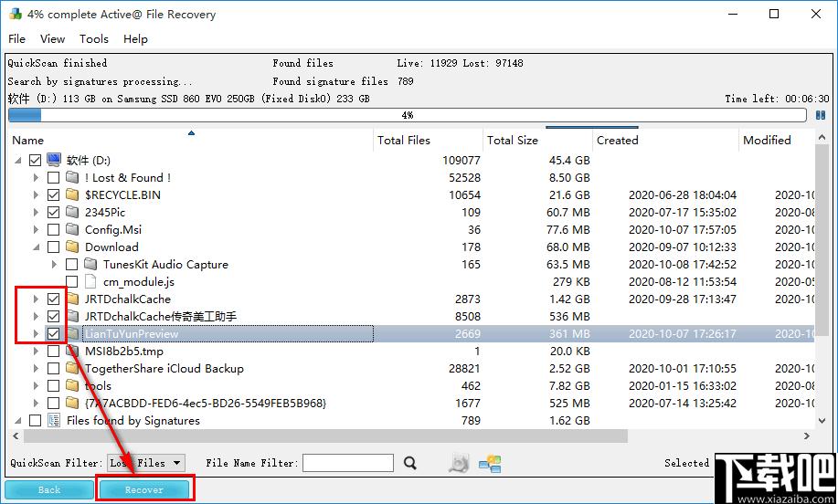Click the Back button

(x=49, y=489)
